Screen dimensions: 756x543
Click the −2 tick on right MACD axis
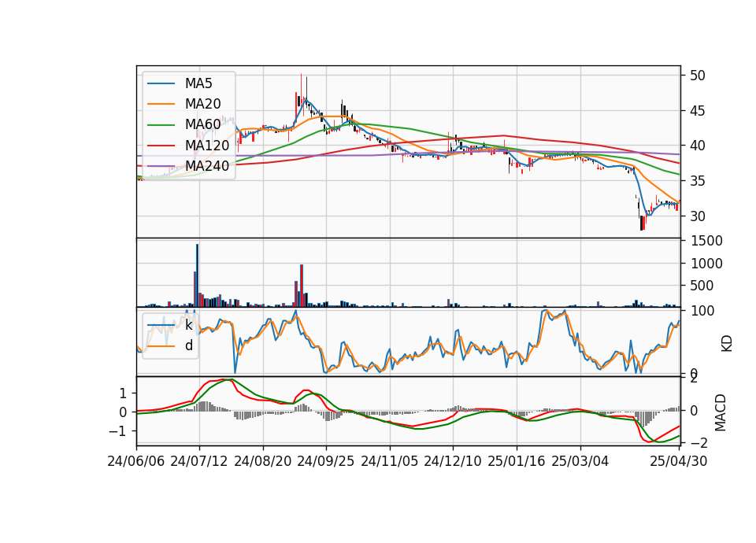pos(699,442)
